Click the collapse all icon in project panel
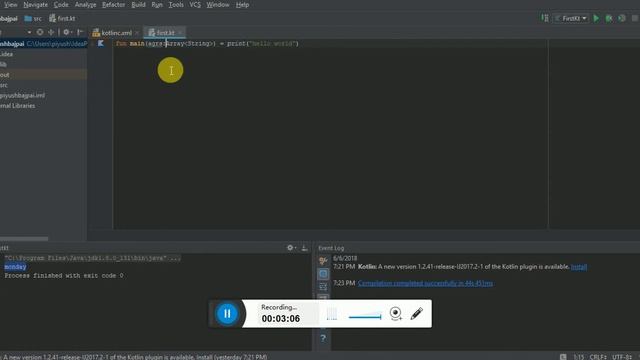 (51, 32)
